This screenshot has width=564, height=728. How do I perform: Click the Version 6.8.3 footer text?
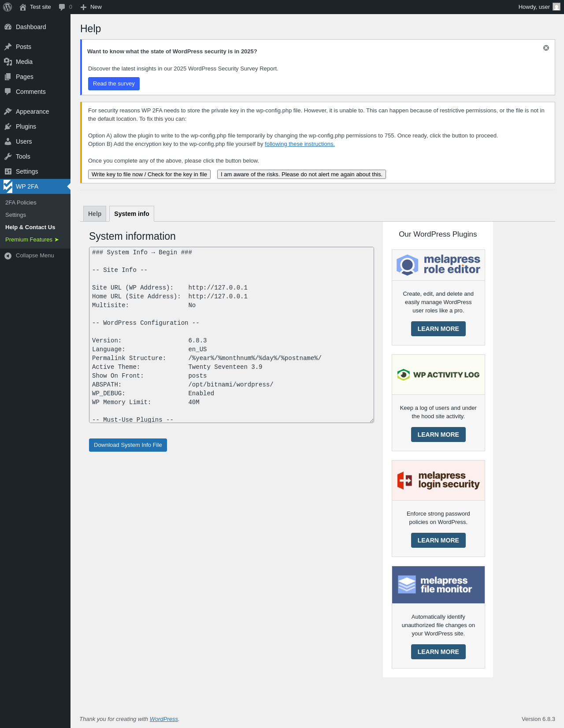coord(538,719)
